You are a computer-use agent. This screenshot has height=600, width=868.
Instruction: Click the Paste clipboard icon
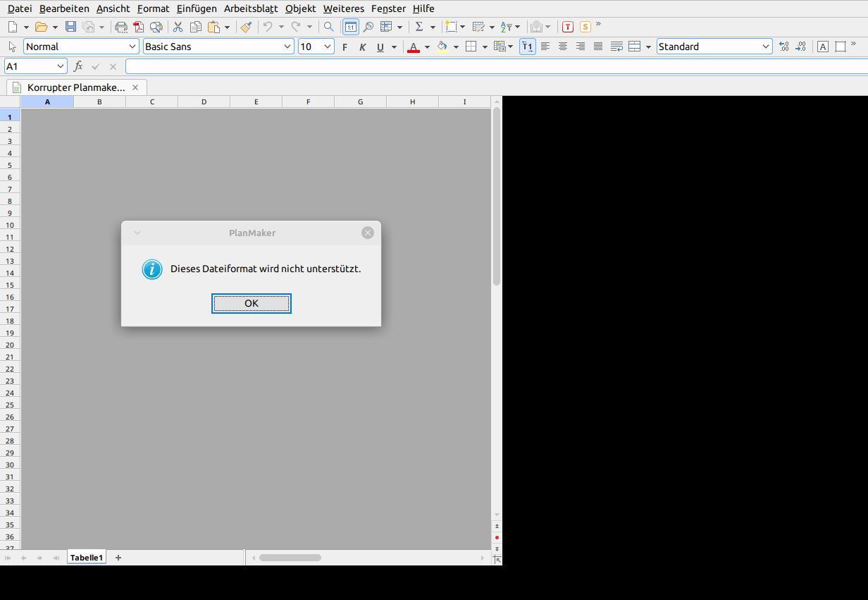[213, 27]
